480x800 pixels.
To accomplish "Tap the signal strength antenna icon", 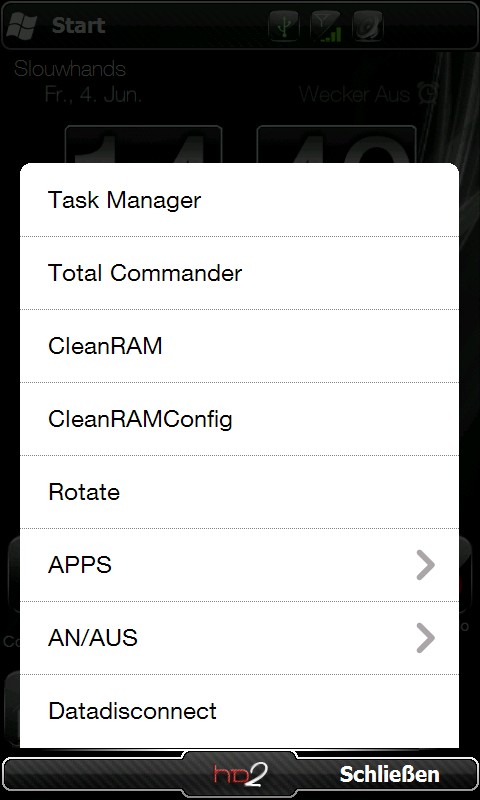I will (326, 26).
